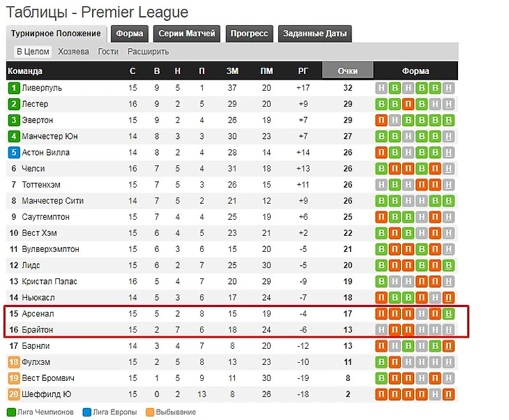
Task: Sort by the Очки column header
Action: point(347,70)
